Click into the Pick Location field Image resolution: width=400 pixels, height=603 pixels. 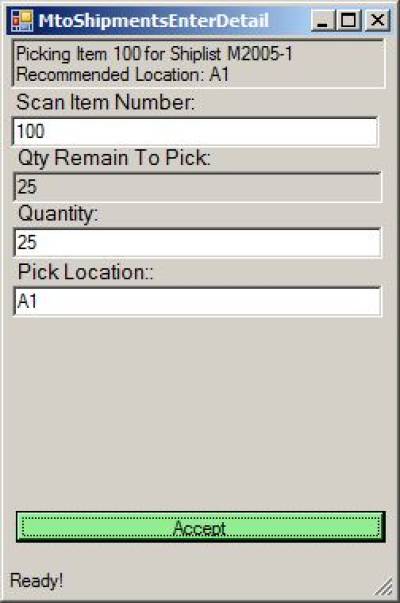(198, 301)
